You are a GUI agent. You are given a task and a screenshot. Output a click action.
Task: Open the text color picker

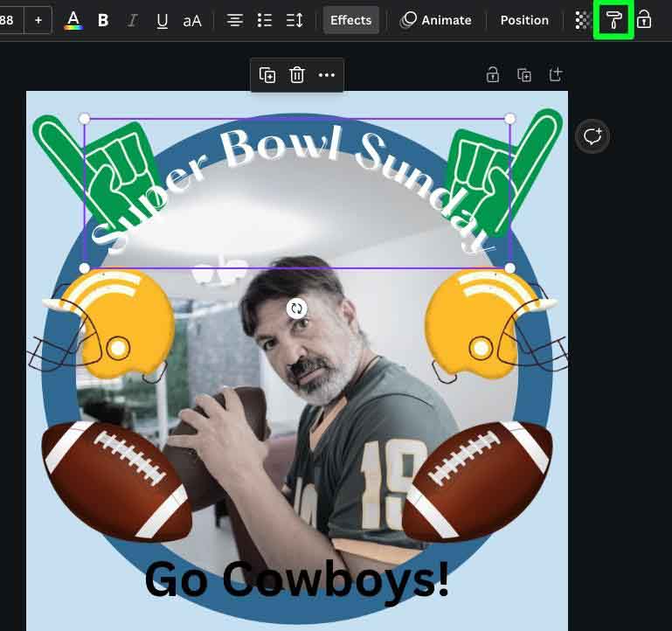point(73,20)
